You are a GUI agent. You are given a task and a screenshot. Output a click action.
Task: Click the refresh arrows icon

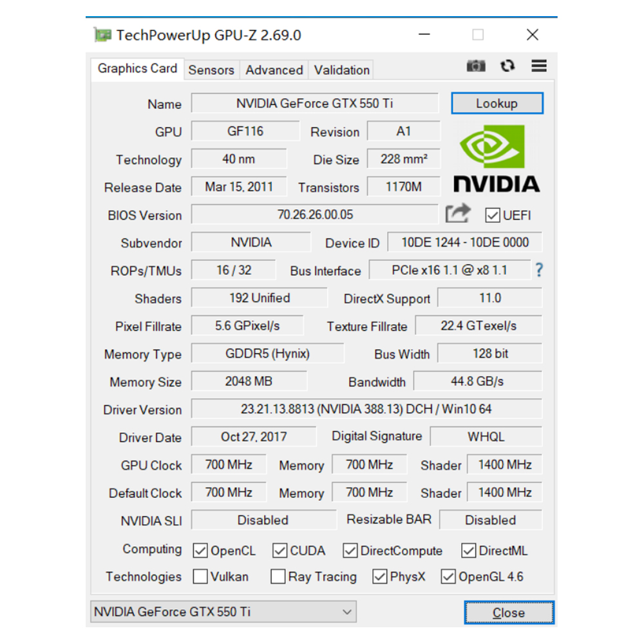(507, 66)
